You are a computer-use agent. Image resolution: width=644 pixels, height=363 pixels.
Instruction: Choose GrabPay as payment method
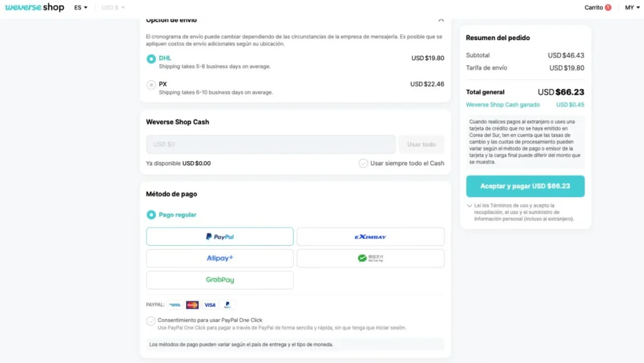coord(219,280)
